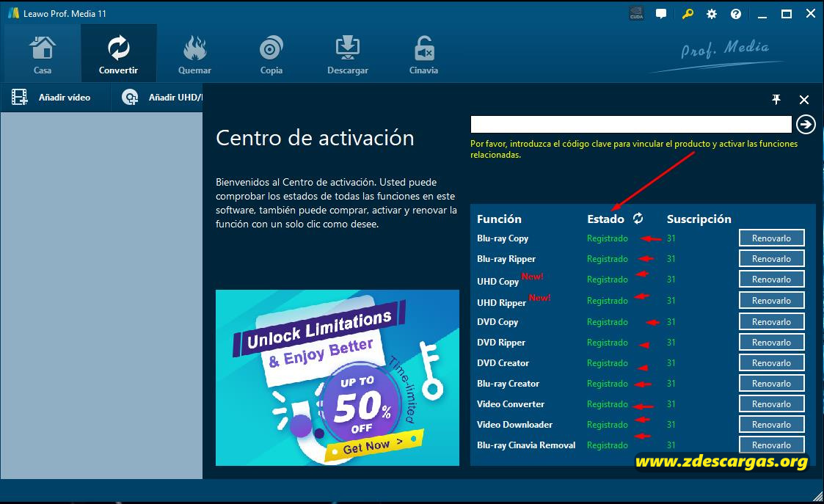Pin the activation center panel
Image resolution: width=824 pixels, height=504 pixels.
(x=776, y=99)
